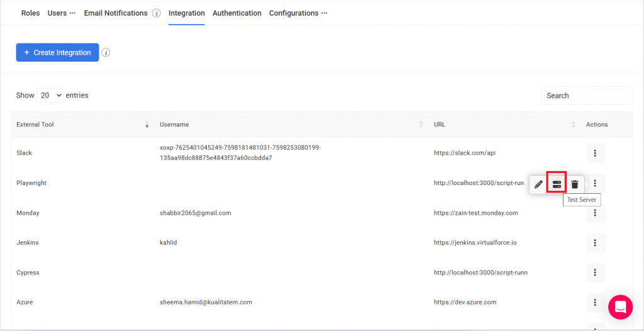This screenshot has width=644, height=331.
Task: Open actions menu for Monday row
Action: pos(596,213)
